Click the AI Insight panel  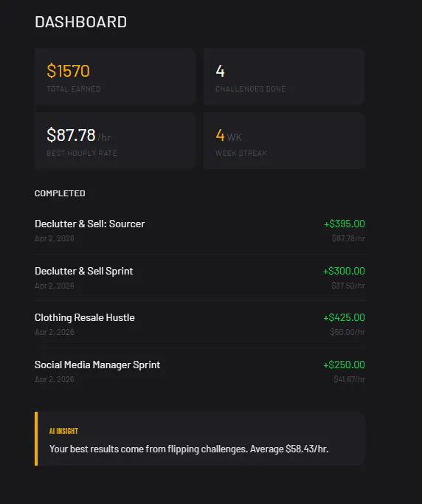(200, 438)
